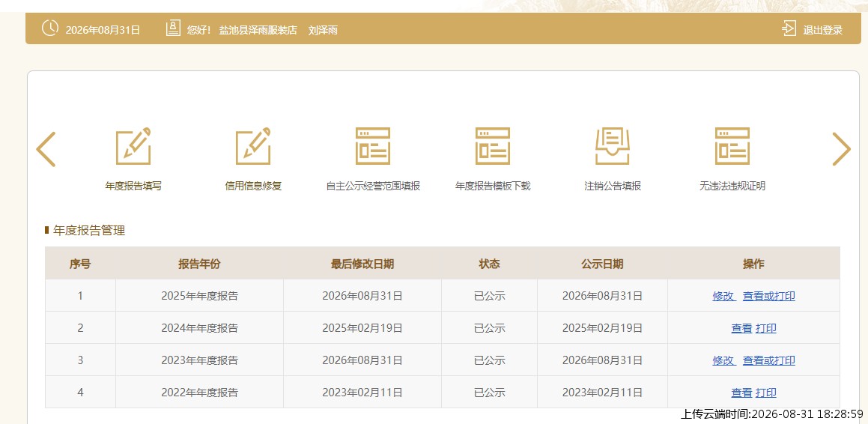This screenshot has width=868, height=424.
Task: Click the 状态 column header
Action: [489, 264]
